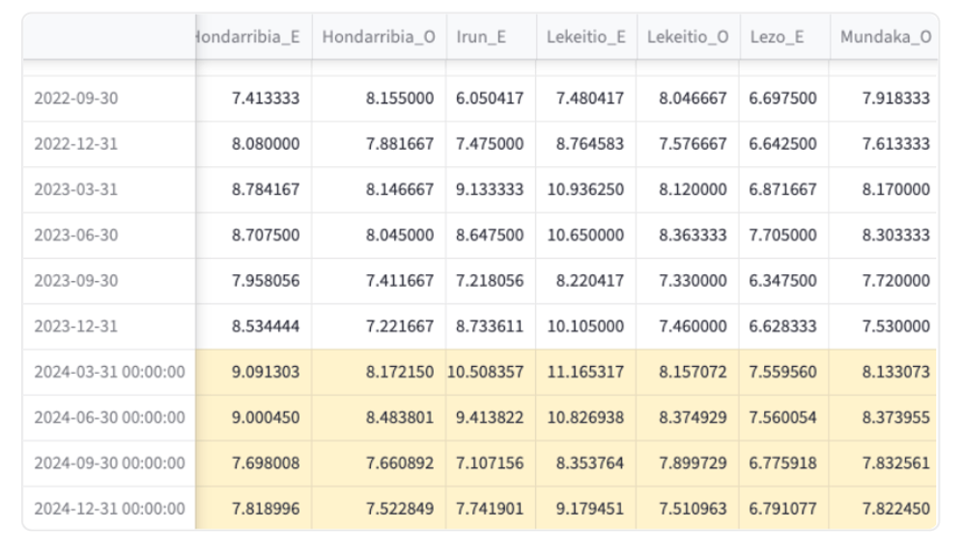Click the Hondarribia_O column header
The height and width of the screenshot is (560, 964).
pyautogui.click(x=379, y=37)
